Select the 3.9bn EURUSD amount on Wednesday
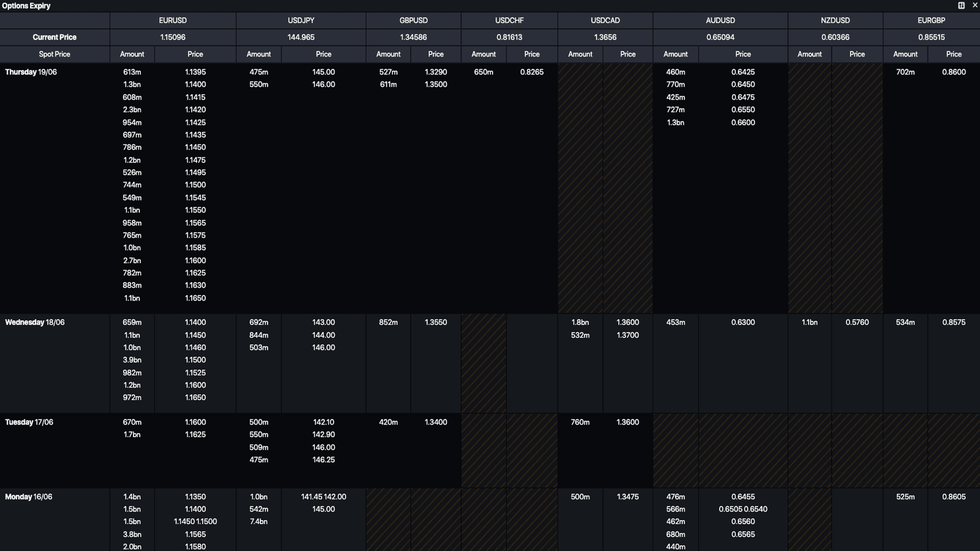The width and height of the screenshot is (980, 551). coord(132,360)
